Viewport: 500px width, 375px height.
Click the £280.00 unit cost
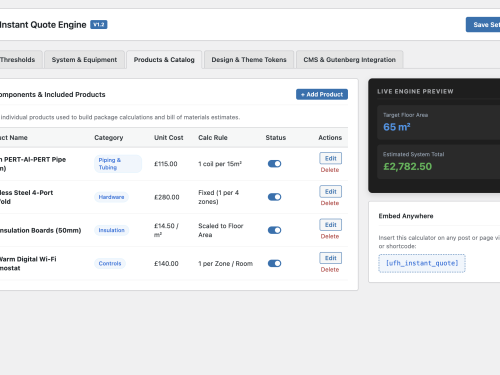click(167, 197)
